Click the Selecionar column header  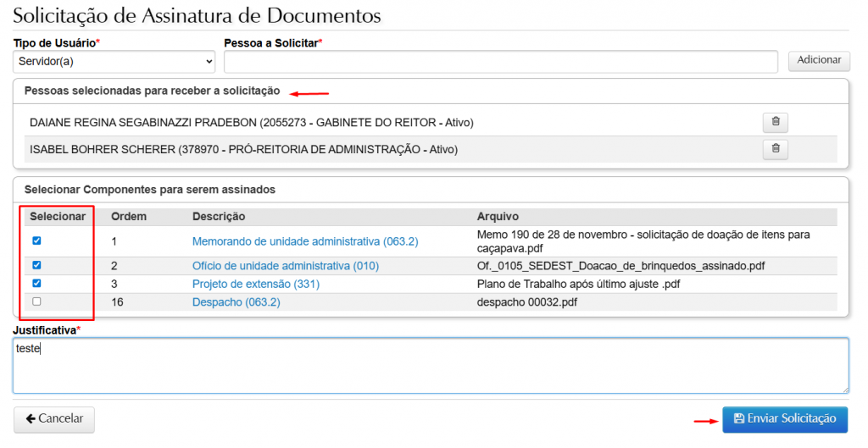click(x=58, y=217)
